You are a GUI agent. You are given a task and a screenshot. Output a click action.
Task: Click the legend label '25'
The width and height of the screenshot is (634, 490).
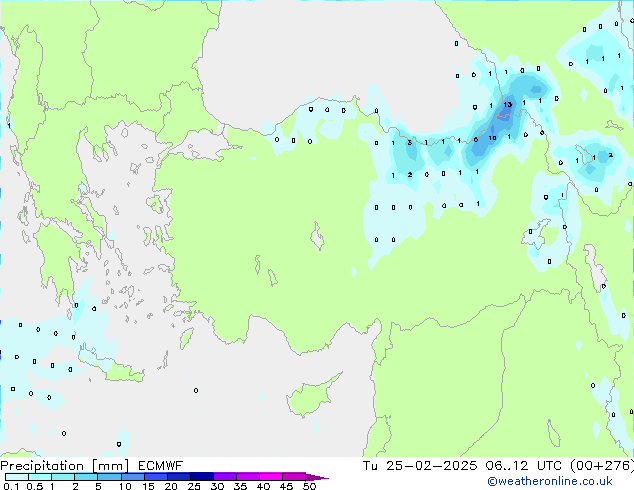click(x=194, y=486)
